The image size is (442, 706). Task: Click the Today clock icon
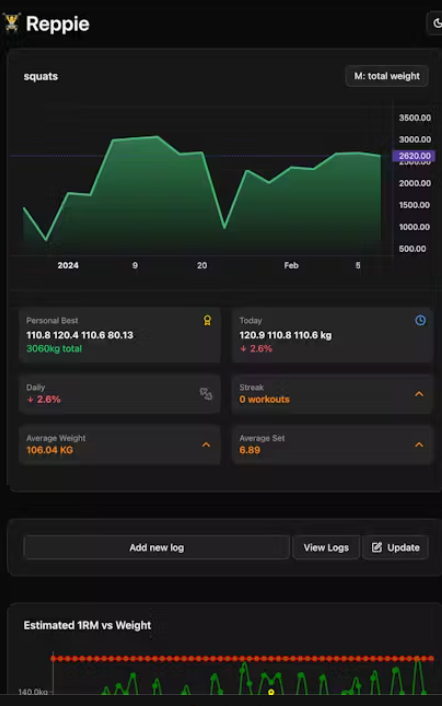pos(420,320)
